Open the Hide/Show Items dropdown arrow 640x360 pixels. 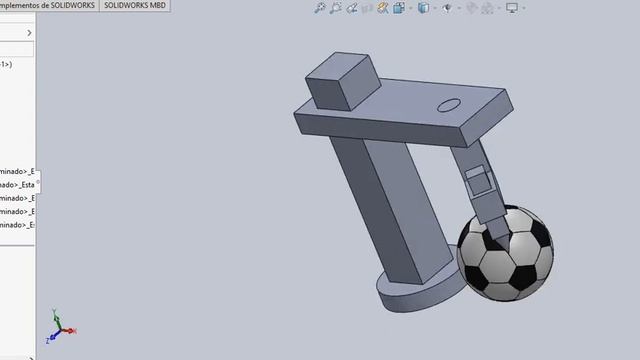point(458,8)
